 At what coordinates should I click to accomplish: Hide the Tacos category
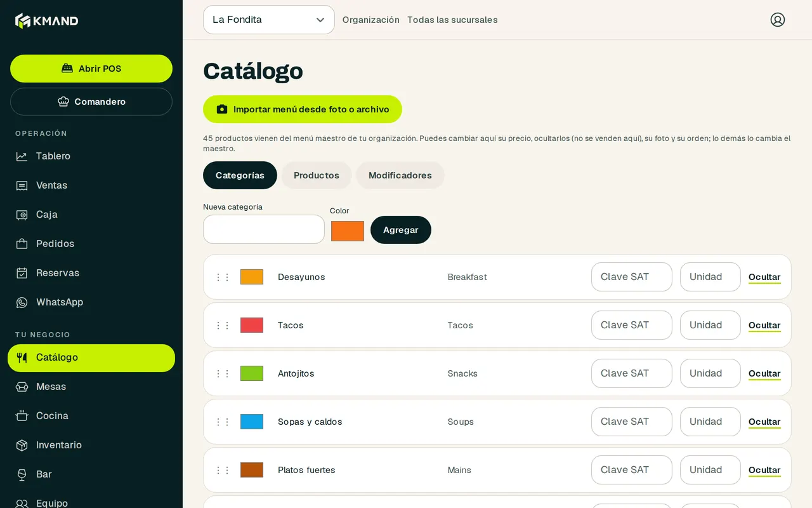tap(764, 325)
